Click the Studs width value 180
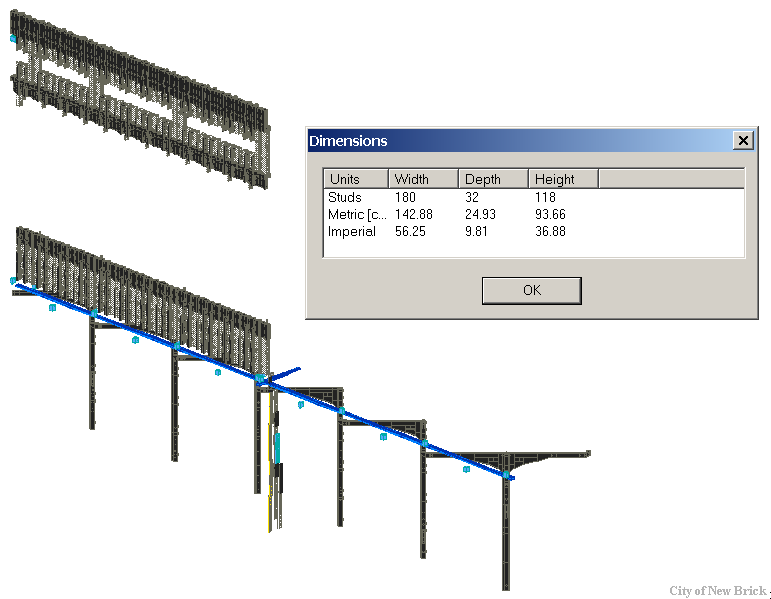This screenshot has width=771, height=599. (405, 197)
